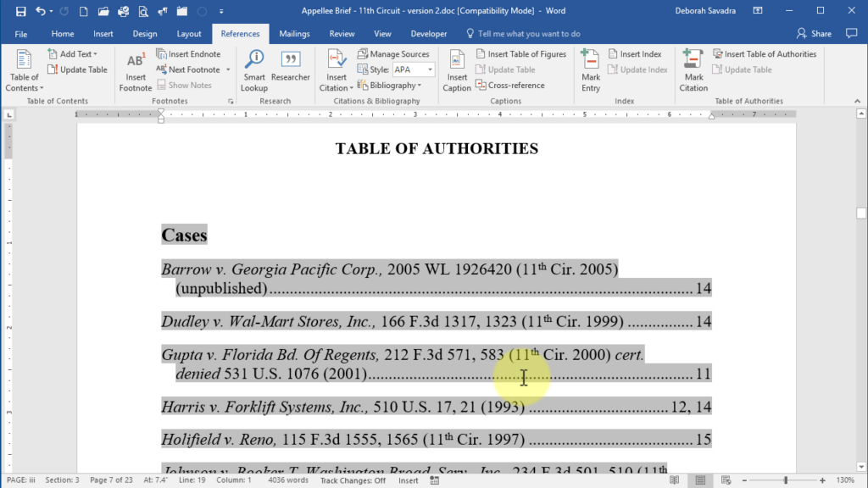Select the Researcher tool

tap(291, 69)
